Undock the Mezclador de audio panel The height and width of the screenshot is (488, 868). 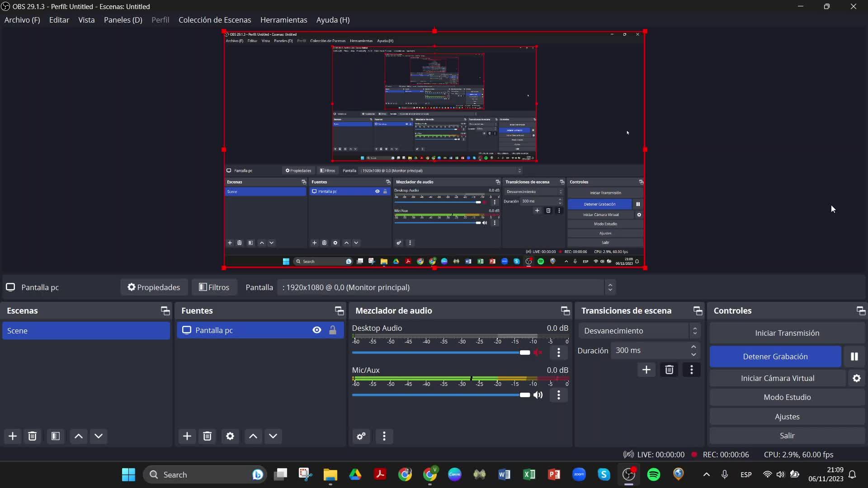tap(565, 310)
